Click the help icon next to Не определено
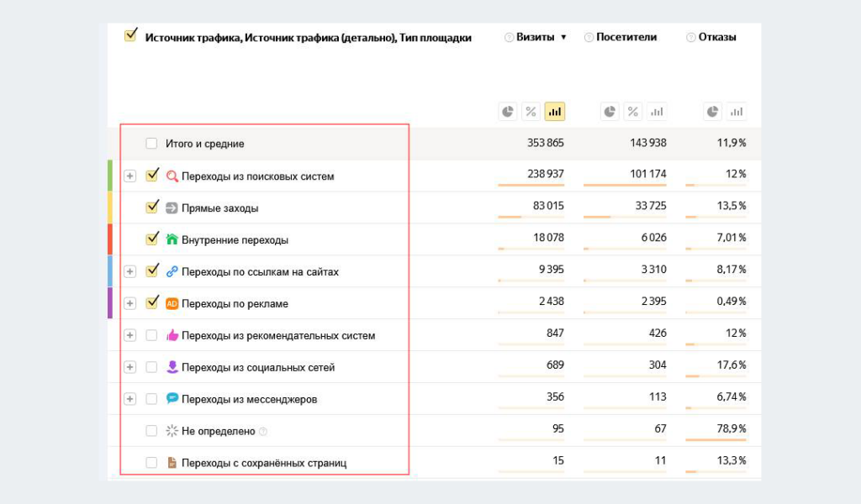Viewport: 861px width, 504px height. [263, 432]
